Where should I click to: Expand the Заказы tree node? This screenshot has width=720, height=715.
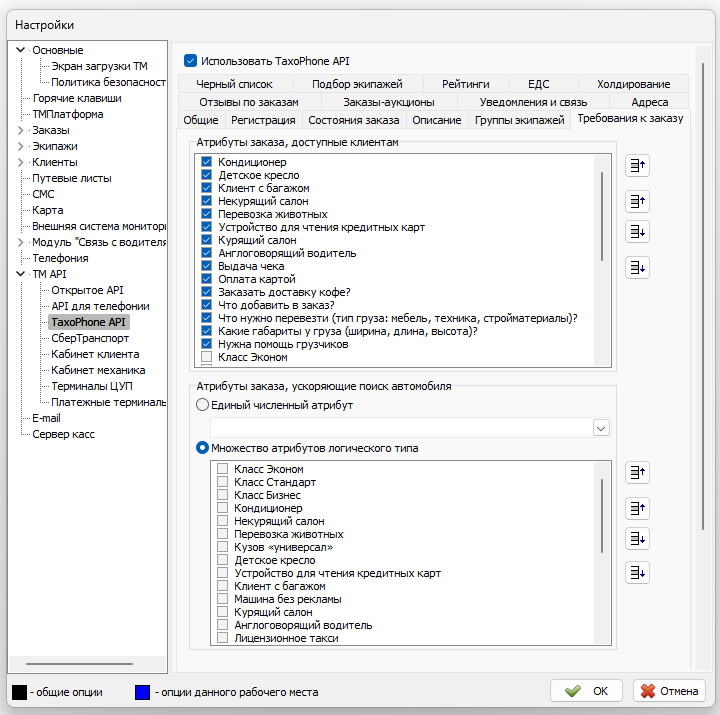20,130
